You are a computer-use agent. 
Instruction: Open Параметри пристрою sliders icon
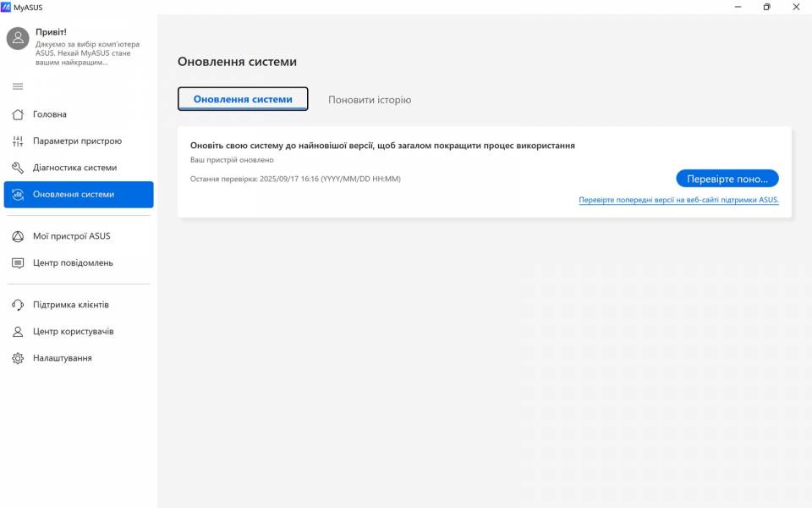click(18, 141)
